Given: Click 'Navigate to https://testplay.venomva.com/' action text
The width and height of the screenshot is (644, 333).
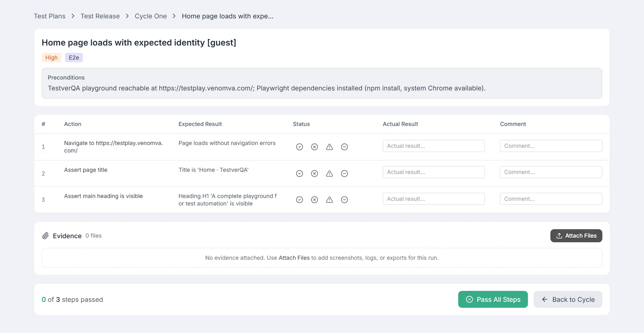Looking at the screenshot, I should [x=114, y=147].
